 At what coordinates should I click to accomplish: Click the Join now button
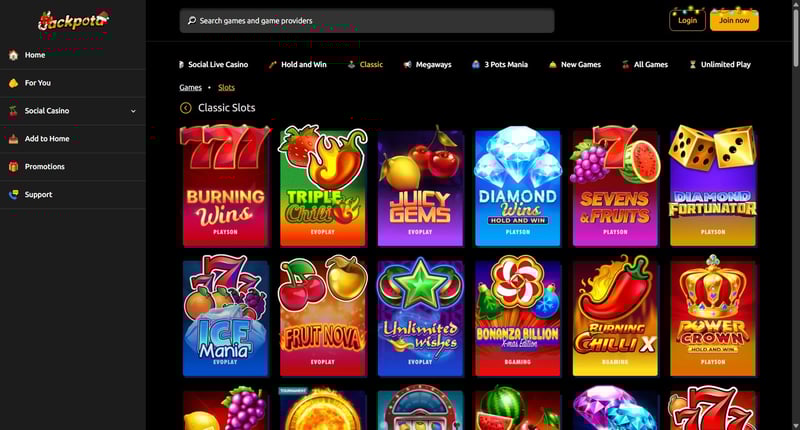[x=734, y=21]
